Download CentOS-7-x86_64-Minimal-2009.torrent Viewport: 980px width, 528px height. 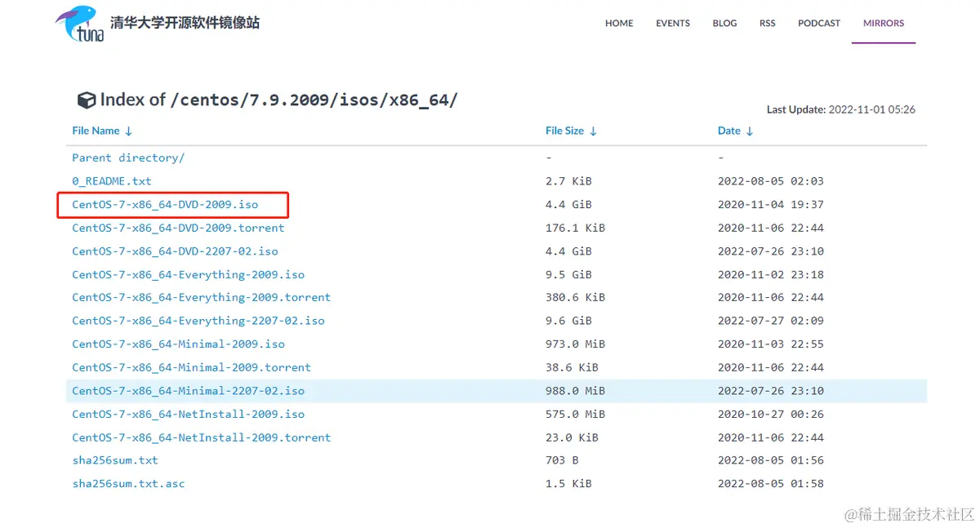[191, 367]
